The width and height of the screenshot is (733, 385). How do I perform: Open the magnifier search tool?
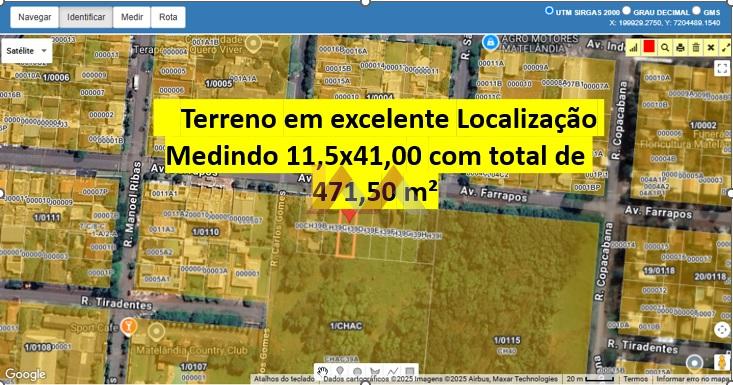coord(665,48)
